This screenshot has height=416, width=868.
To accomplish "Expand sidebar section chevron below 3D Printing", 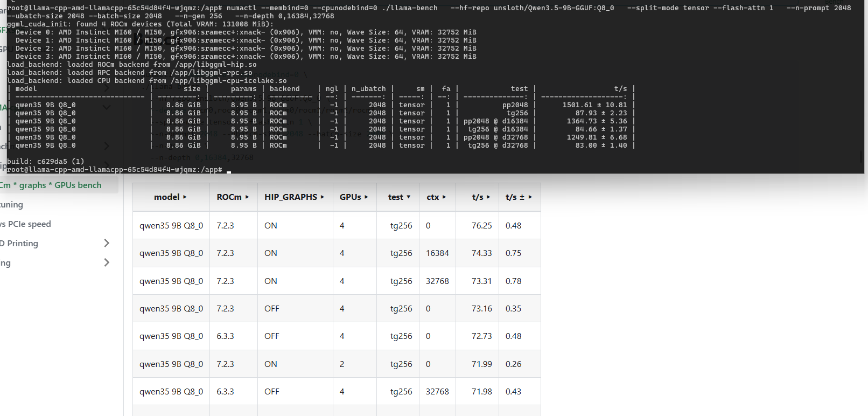I will click(107, 262).
